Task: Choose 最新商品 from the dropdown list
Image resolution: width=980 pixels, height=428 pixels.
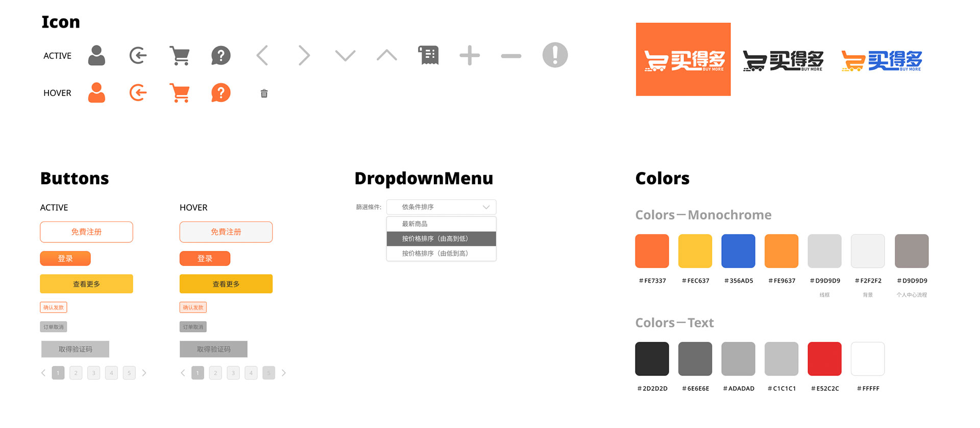Action: tap(442, 224)
